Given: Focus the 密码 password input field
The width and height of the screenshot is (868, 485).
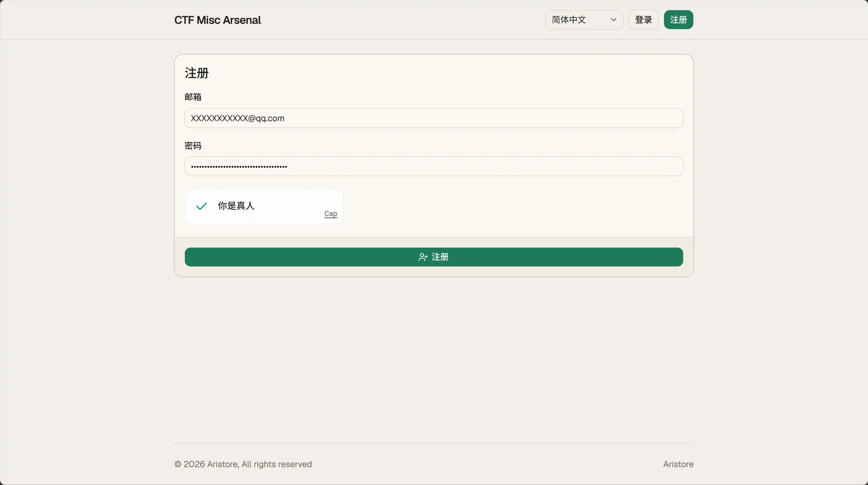Looking at the screenshot, I should [434, 166].
